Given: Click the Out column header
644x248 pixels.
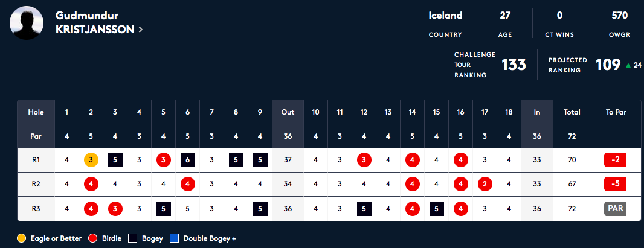Looking at the screenshot, I should [x=288, y=112].
